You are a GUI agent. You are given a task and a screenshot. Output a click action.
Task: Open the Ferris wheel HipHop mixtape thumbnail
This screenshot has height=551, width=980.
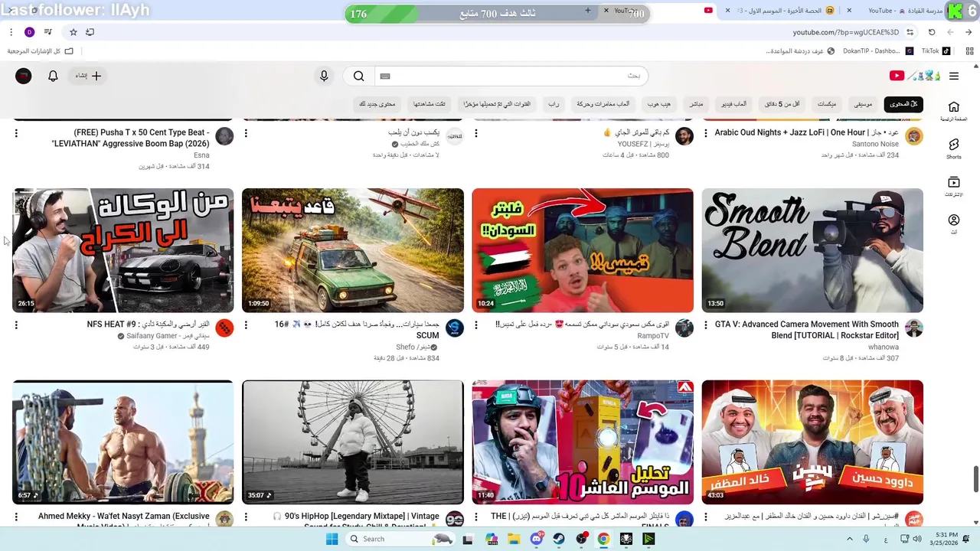click(353, 442)
